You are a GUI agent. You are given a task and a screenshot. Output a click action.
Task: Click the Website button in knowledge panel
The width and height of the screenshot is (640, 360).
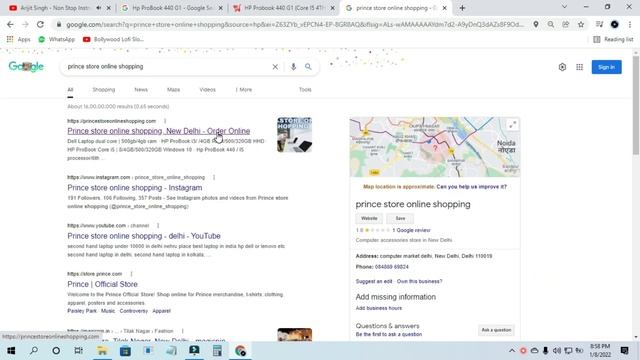(x=369, y=218)
